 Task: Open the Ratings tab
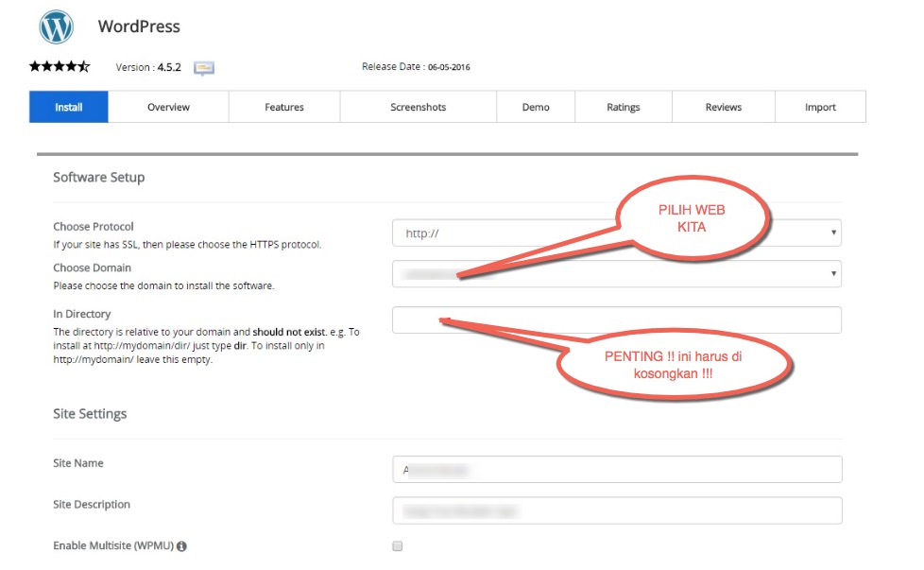pyautogui.click(x=624, y=107)
